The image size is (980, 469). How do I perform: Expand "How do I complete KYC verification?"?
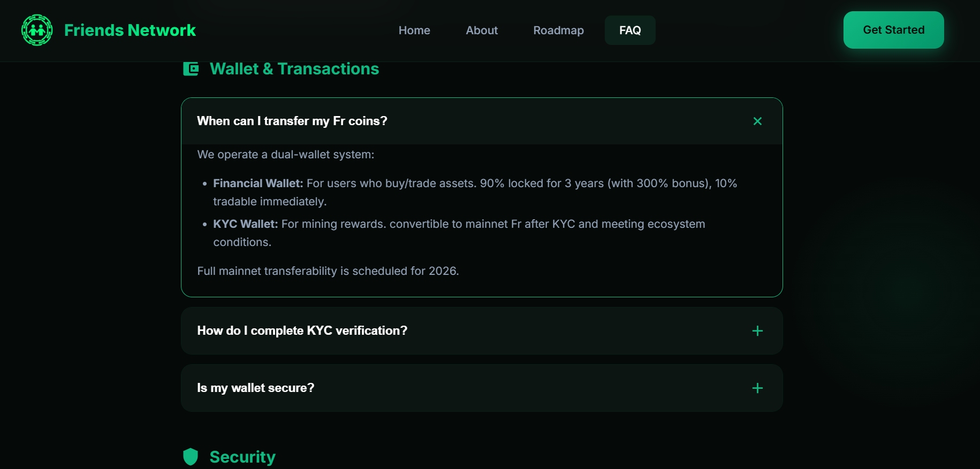tap(302, 331)
